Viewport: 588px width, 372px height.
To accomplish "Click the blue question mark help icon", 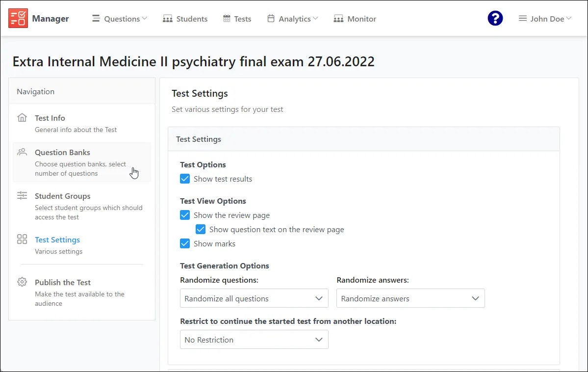I will tap(495, 18).
